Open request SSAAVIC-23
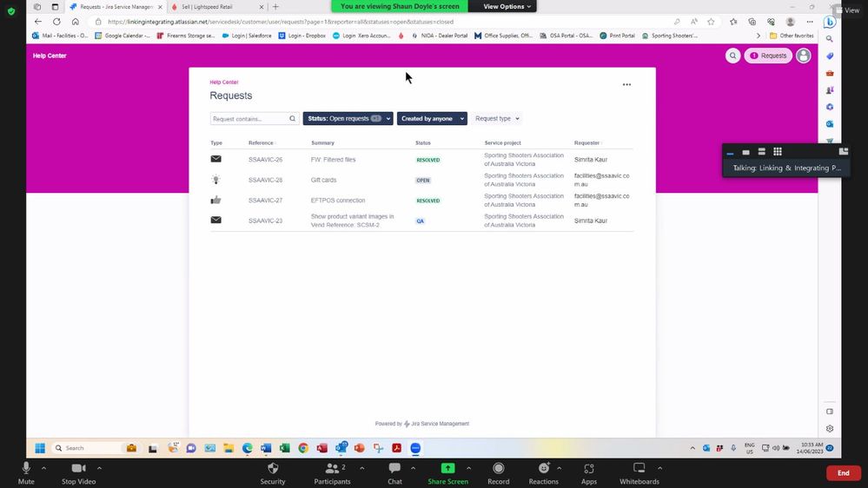The width and height of the screenshot is (868, 488). [265, 221]
